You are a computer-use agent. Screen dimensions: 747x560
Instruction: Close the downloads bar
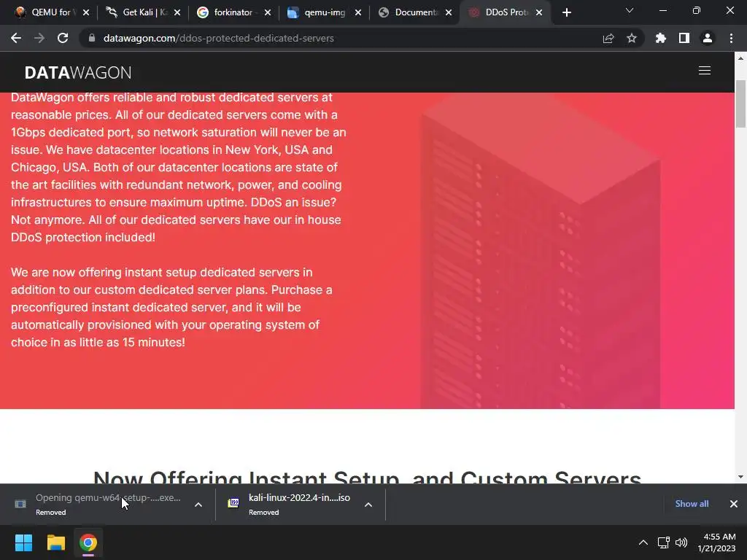coord(734,504)
